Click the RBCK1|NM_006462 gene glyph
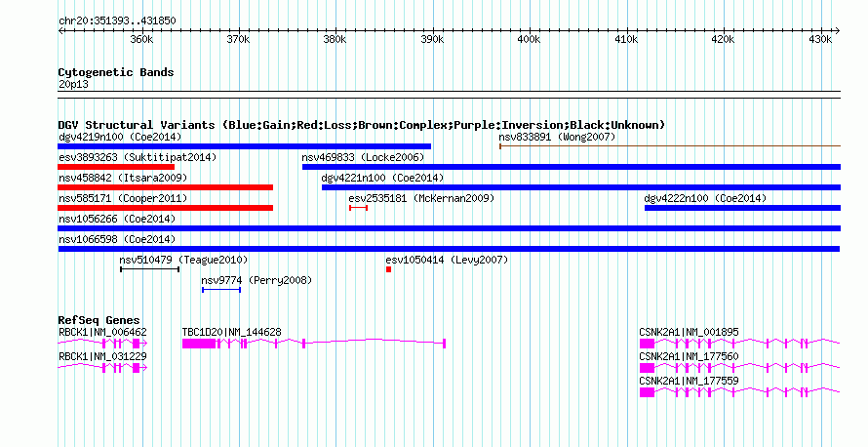This screenshot has width=868, height=447. point(102,344)
